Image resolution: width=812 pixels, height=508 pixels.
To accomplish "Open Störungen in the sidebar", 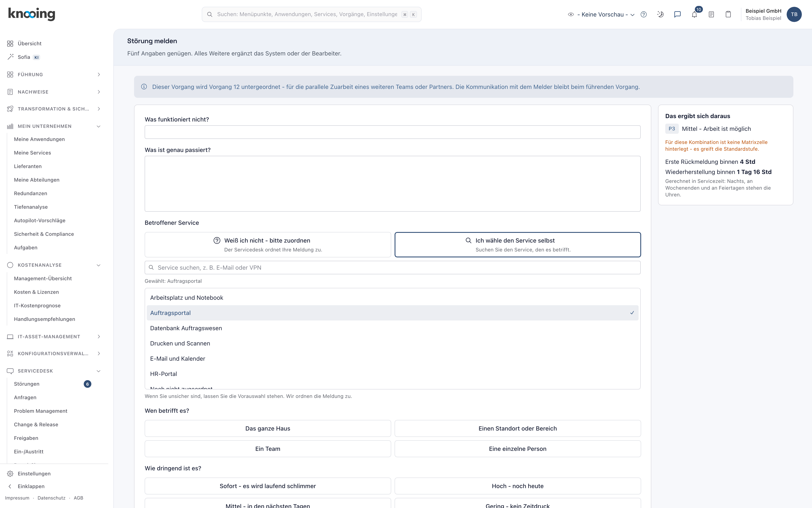I will tap(27, 384).
